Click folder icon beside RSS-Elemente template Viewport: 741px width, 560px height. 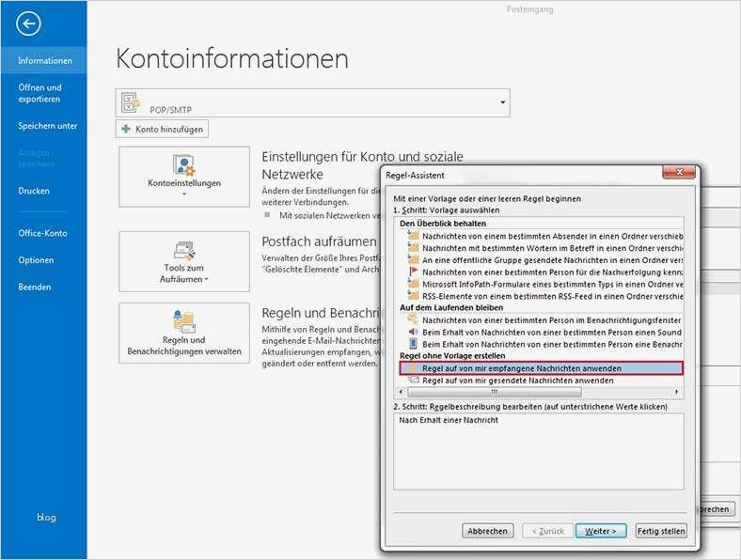pyautogui.click(x=413, y=296)
